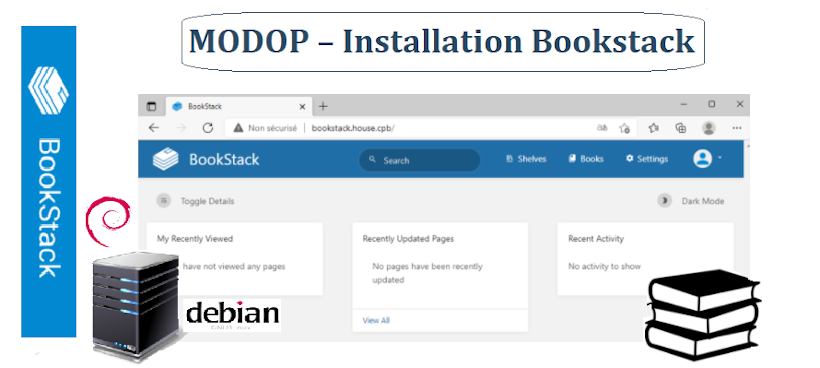
Task: Reload the page with the refresh icon
Action: coord(208,128)
